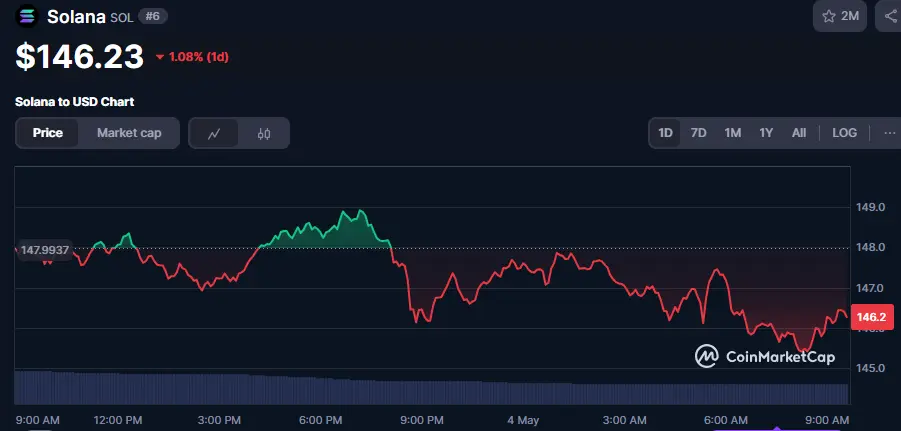This screenshot has height=431, width=901.
Task: Set chart range to 1M
Action: [732, 133]
